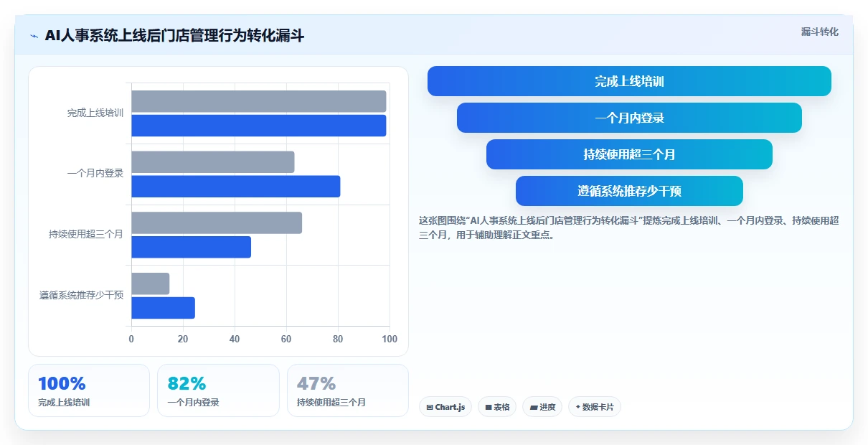This screenshot has width=868, height=445.
Task: Click the Chart.js tag chip
Action: click(445, 407)
